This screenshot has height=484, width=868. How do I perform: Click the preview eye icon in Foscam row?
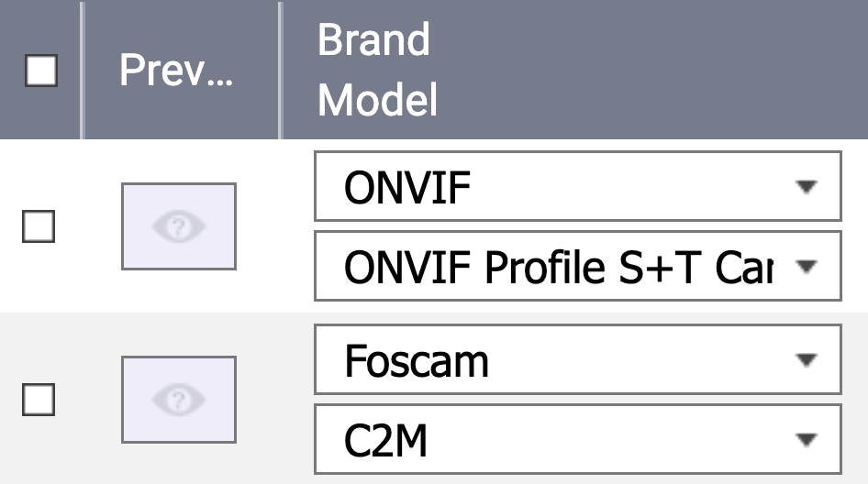tap(179, 400)
